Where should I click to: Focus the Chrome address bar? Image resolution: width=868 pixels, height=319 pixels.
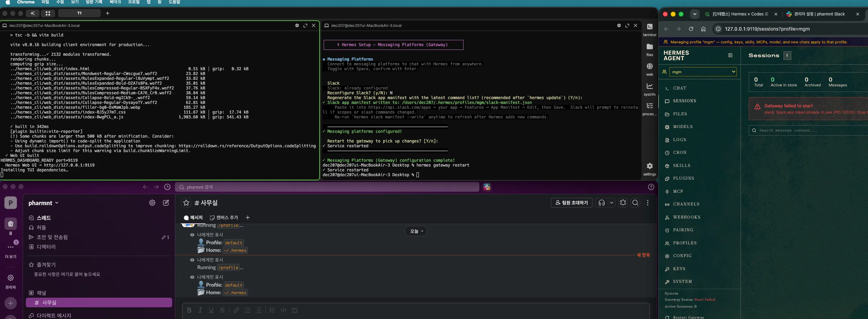[790, 29]
